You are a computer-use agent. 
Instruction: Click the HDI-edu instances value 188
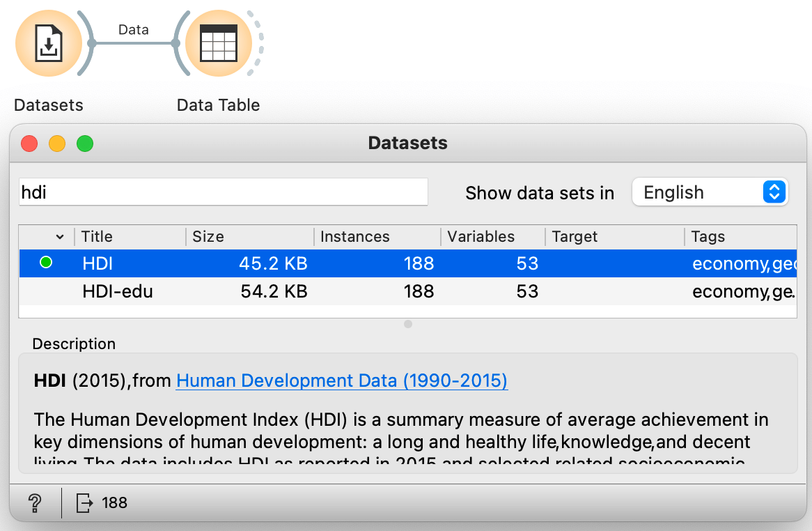[x=419, y=292]
